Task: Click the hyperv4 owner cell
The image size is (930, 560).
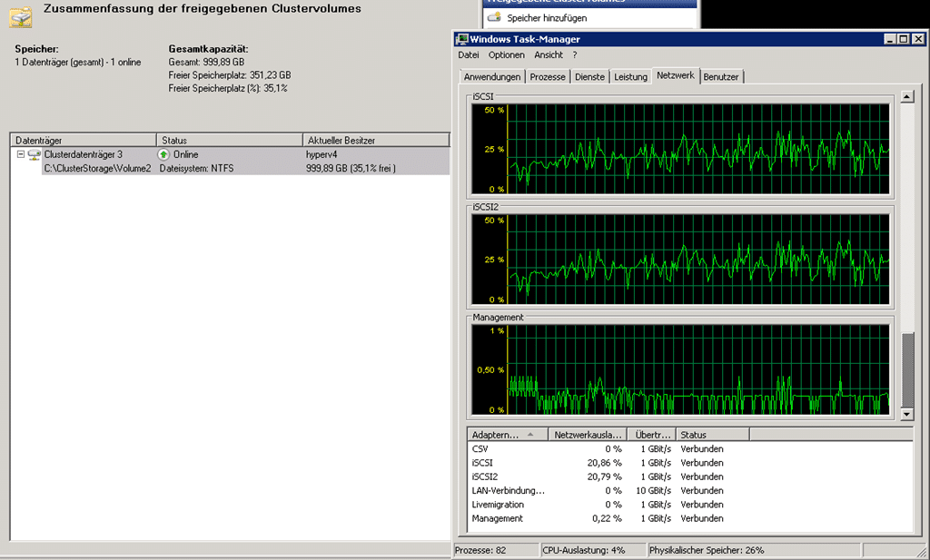Action: pyautogui.click(x=322, y=154)
